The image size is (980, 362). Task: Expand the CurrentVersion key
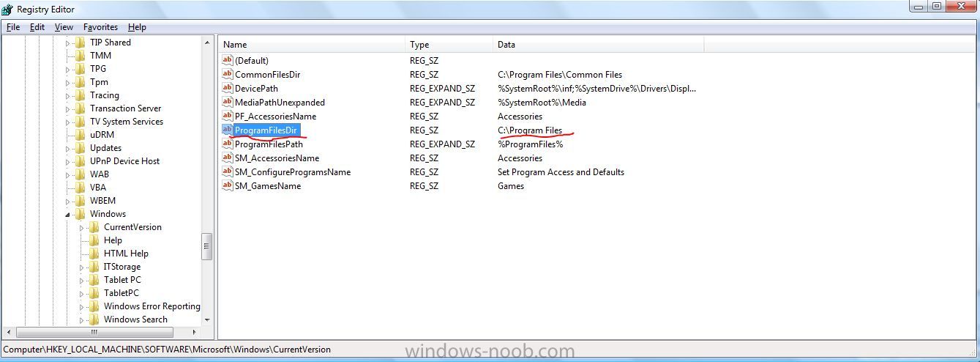pyautogui.click(x=82, y=227)
